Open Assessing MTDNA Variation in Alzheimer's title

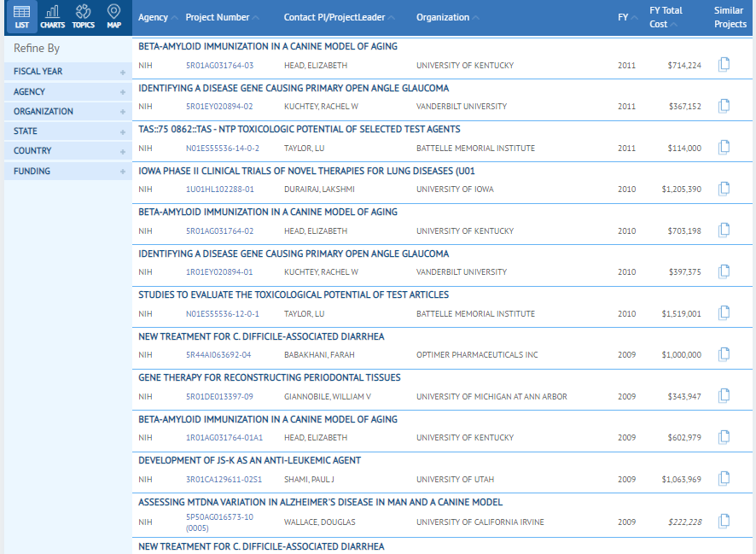[x=321, y=503]
